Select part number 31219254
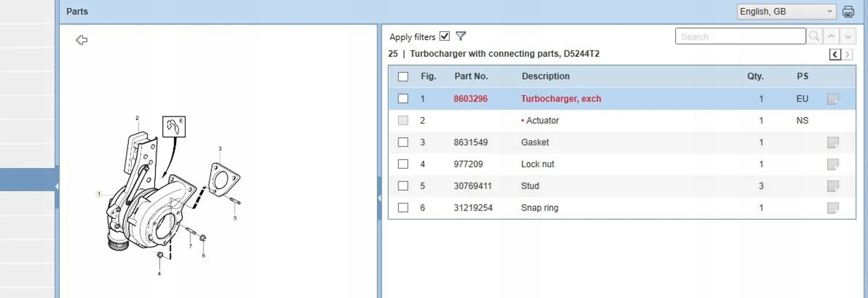 pos(473,208)
